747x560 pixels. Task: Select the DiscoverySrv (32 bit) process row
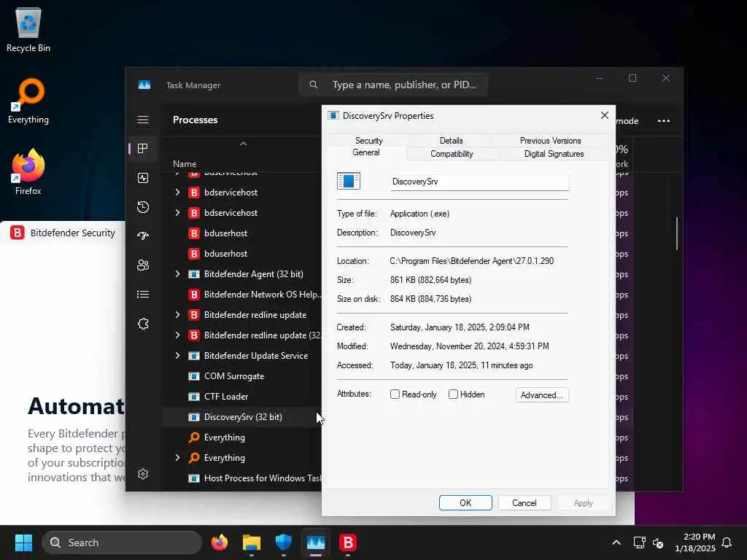[x=241, y=416]
